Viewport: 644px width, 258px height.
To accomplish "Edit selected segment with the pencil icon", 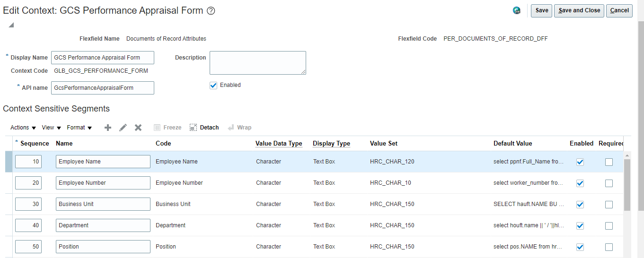I will tap(123, 128).
